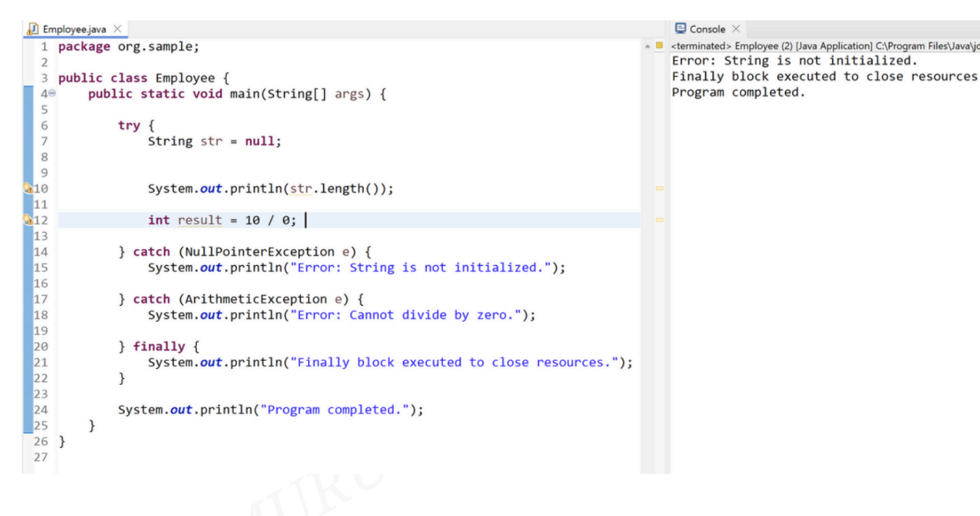Jump to line 12 warning in overview ruler
980x516 pixels.
click(660, 220)
